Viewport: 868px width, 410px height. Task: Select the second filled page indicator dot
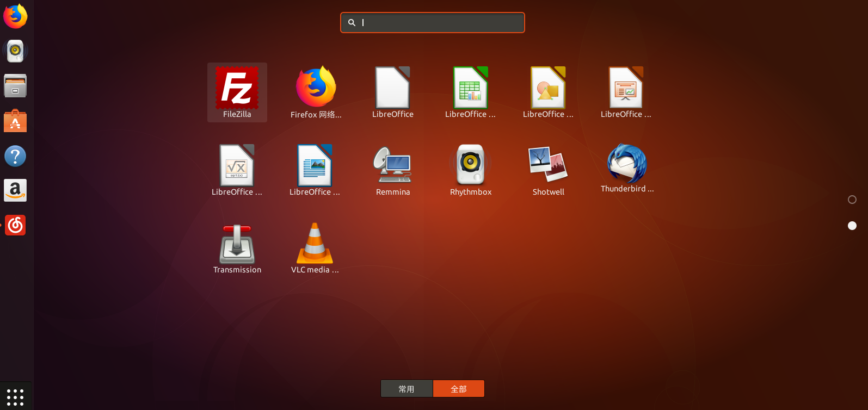pyautogui.click(x=852, y=226)
